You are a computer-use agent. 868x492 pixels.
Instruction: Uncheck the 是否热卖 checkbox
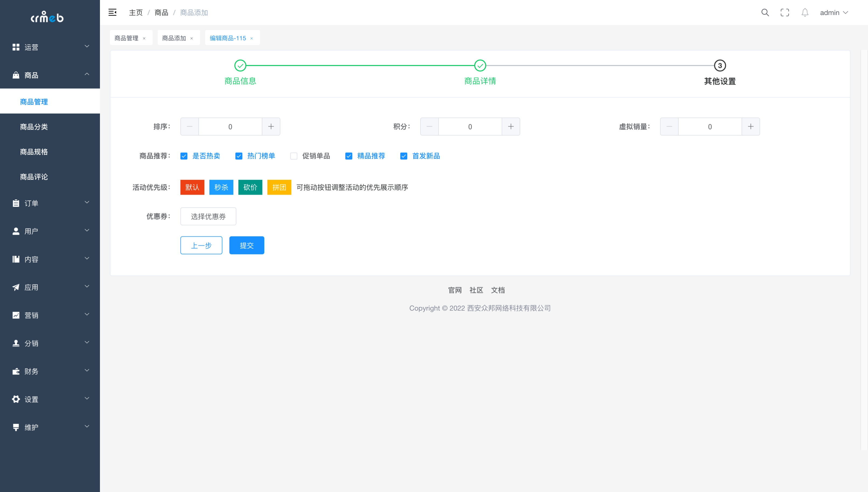184,156
